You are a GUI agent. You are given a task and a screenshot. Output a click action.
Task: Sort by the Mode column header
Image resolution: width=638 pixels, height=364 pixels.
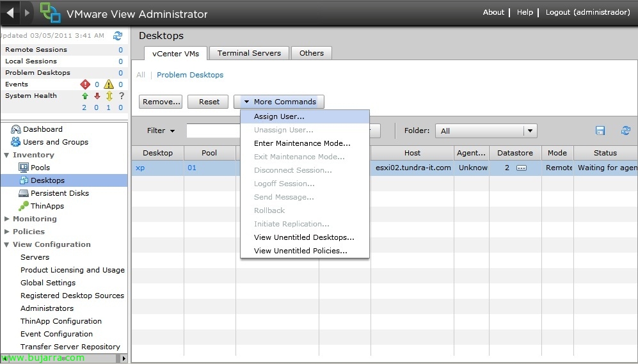[x=557, y=153]
